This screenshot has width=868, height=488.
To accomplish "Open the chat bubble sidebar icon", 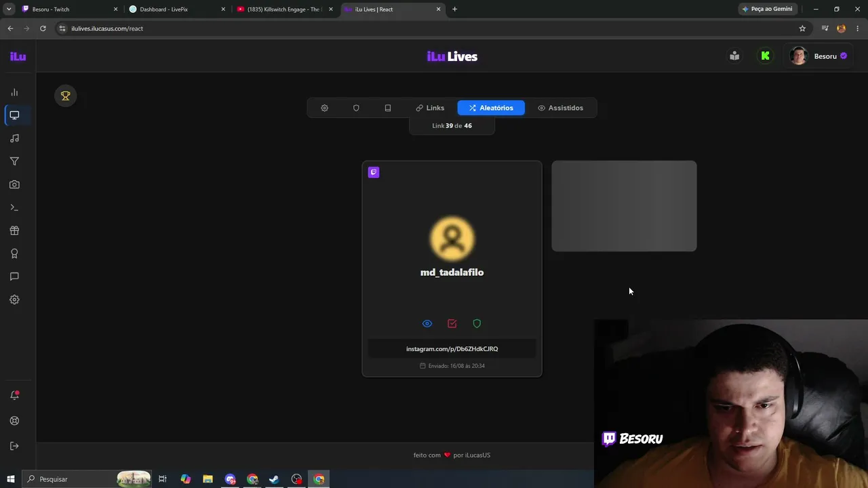I will coord(14,277).
